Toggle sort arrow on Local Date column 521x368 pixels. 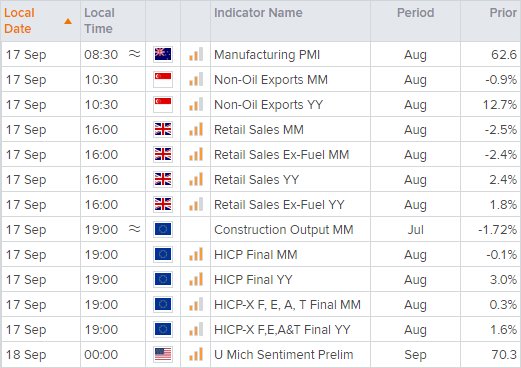(x=68, y=21)
